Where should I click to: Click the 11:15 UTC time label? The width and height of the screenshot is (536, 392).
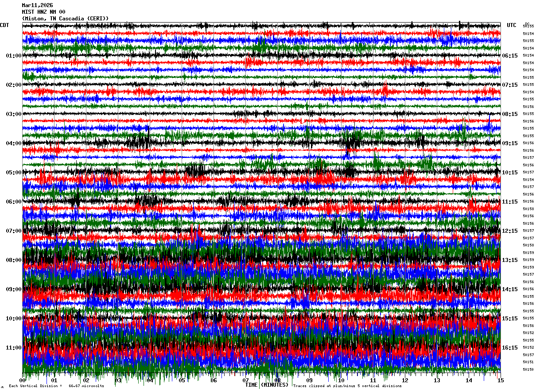(510, 202)
